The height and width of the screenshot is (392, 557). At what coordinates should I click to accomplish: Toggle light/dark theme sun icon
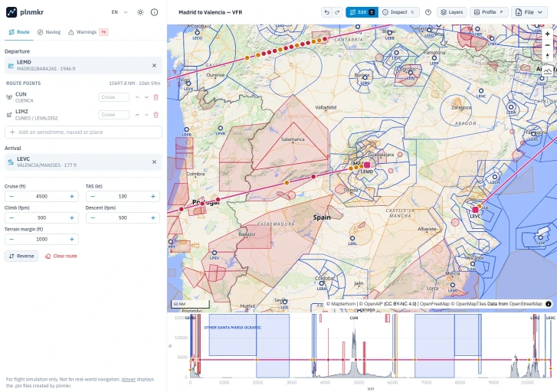(140, 12)
